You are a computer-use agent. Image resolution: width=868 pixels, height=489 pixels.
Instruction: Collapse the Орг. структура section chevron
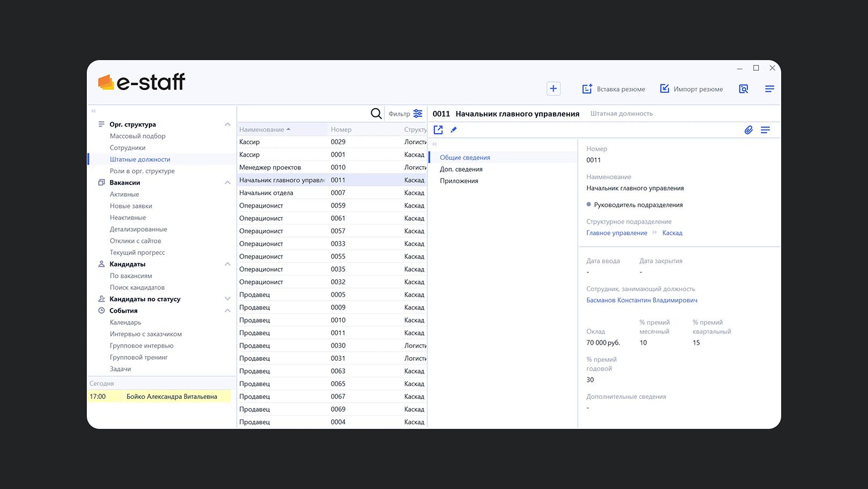pyautogui.click(x=228, y=124)
